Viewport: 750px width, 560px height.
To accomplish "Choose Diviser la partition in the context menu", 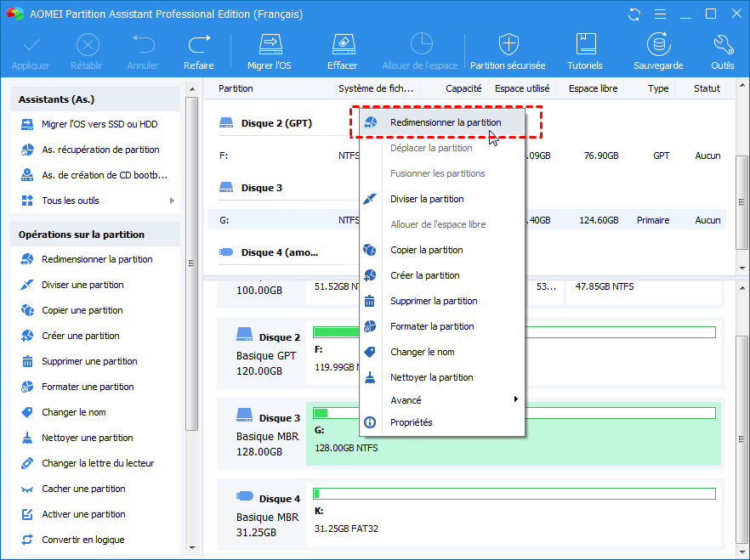I will pyautogui.click(x=442, y=199).
